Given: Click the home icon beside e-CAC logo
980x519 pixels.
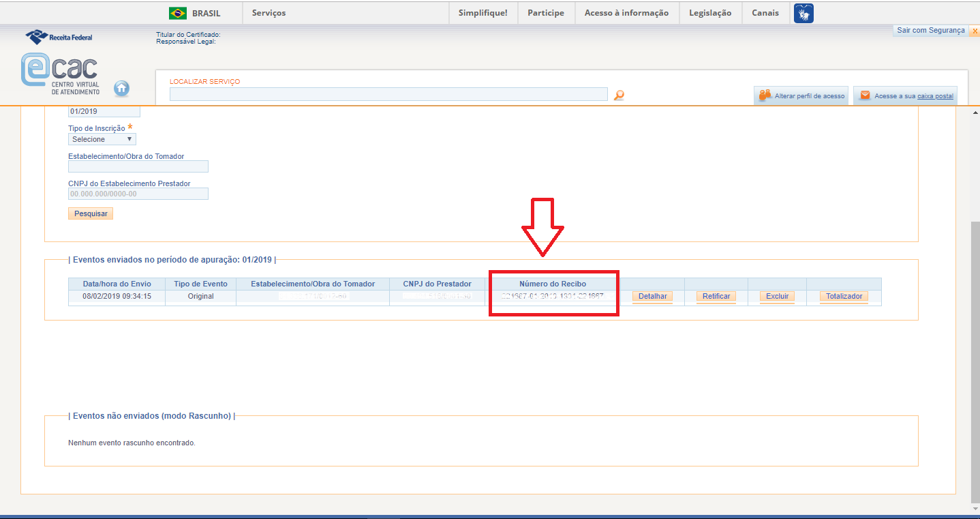Looking at the screenshot, I should 121,88.
